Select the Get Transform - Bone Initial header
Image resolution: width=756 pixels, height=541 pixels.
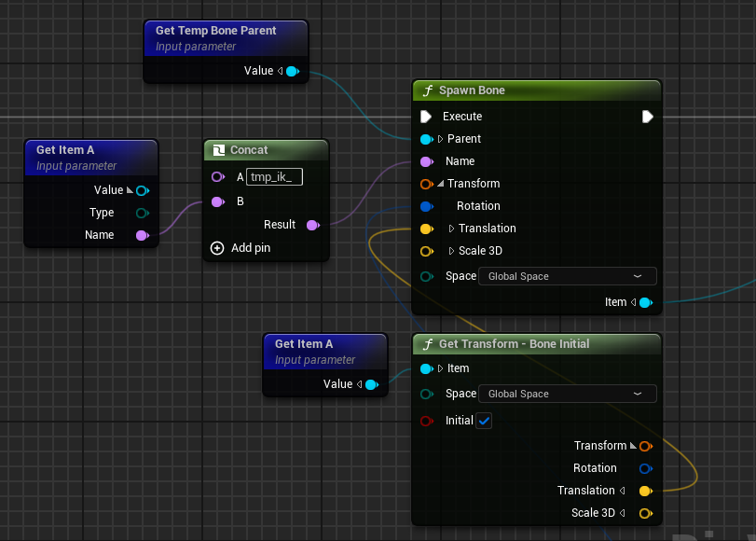pos(537,344)
